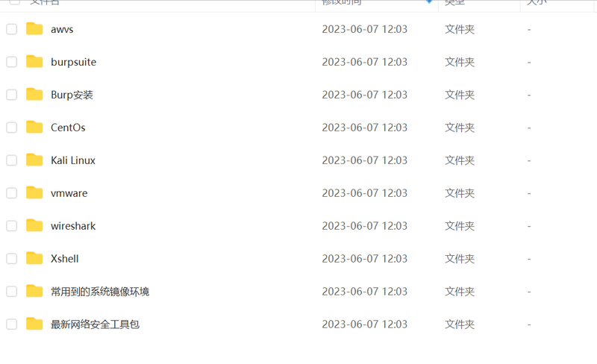Click the 文件夹 type cell for CentOs
Viewport: 597px width, 364px height.
(x=460, y=128)
